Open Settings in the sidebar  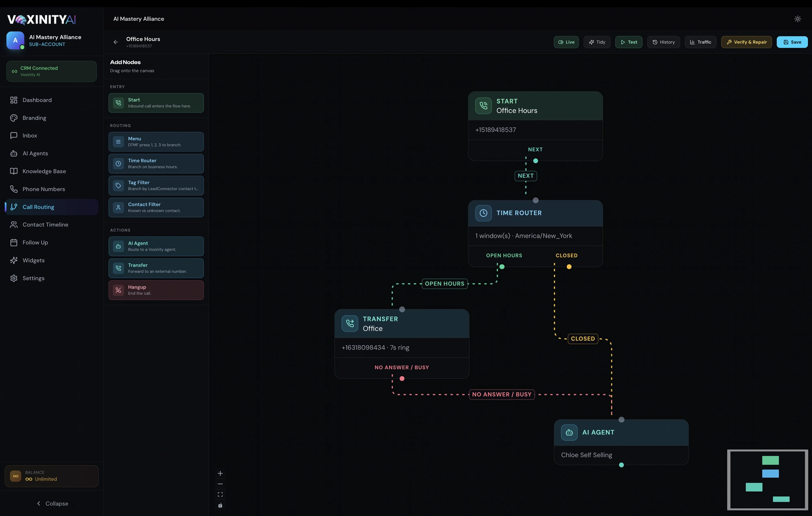(x=52, y=278)
